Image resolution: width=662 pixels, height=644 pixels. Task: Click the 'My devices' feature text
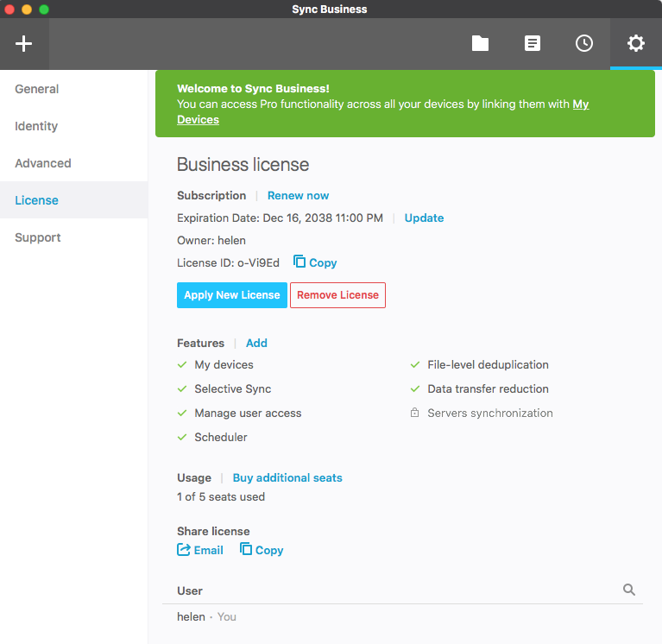click(x=224, y=365)
